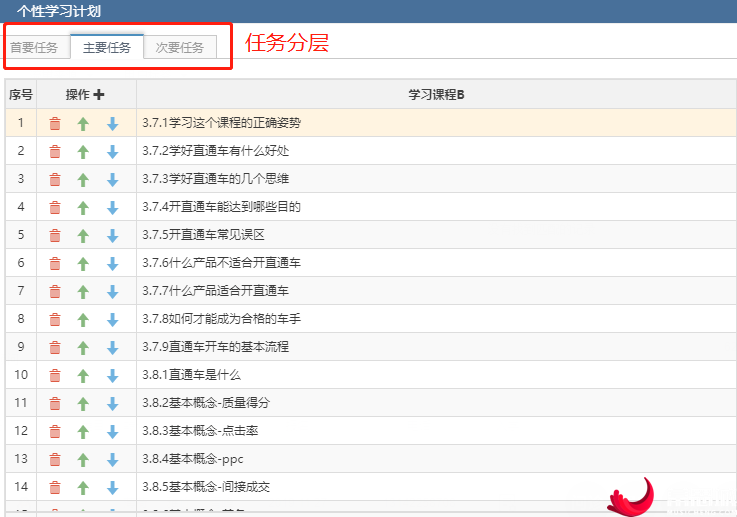The width and height of the screenshot is (737, 517).
Task: Delete row 9 直通车开车的基本流程
Action: (55, 348)
